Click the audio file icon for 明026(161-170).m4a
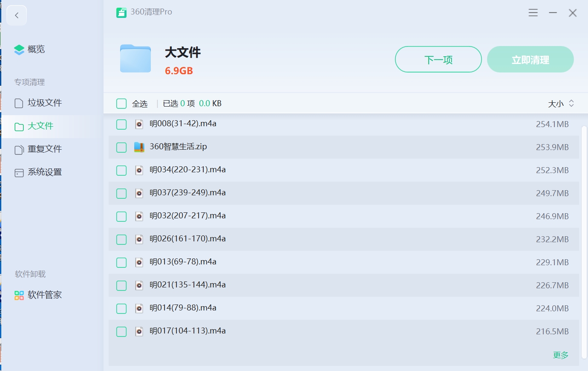This screenshot has height=371, width=588. 139,239
